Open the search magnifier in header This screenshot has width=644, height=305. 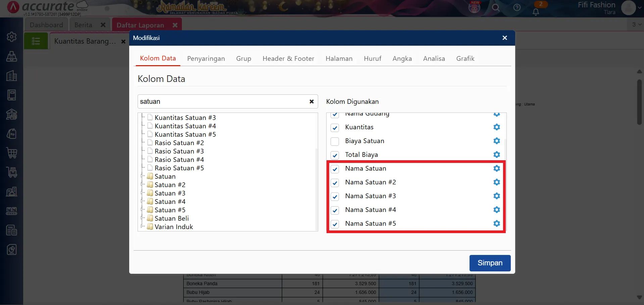(496, 8)
